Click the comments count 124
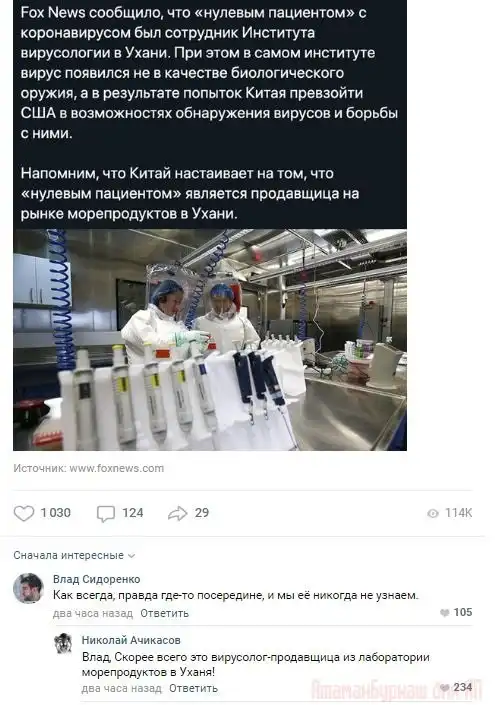The width and height of the screenshot is (495, 705). (133, 513)
